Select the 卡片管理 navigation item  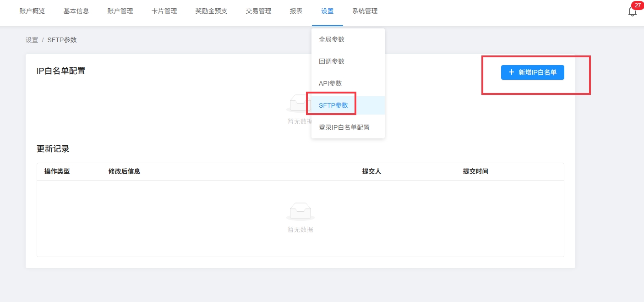point(164,11)
